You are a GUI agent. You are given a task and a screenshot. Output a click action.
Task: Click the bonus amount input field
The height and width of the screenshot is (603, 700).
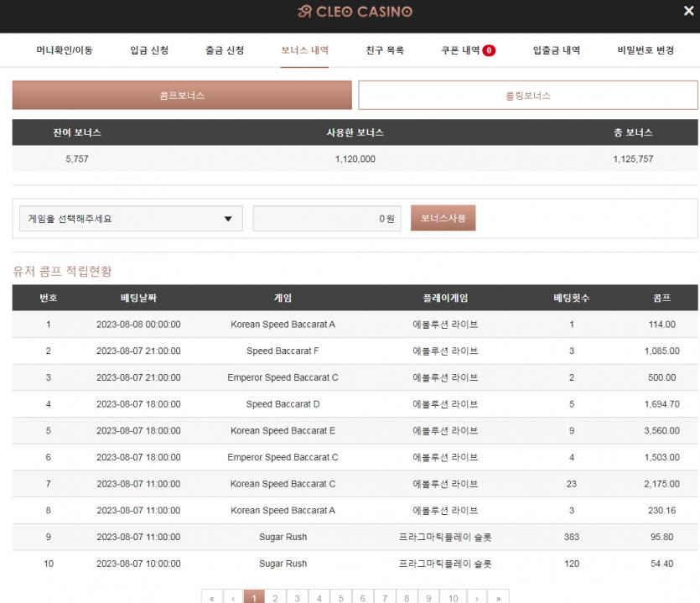327,218
